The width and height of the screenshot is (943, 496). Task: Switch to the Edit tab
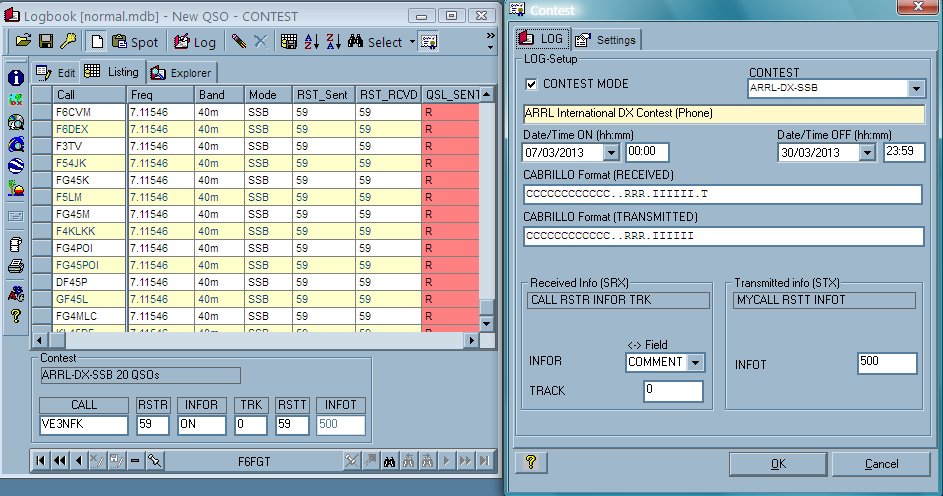[x=55, y=73]
